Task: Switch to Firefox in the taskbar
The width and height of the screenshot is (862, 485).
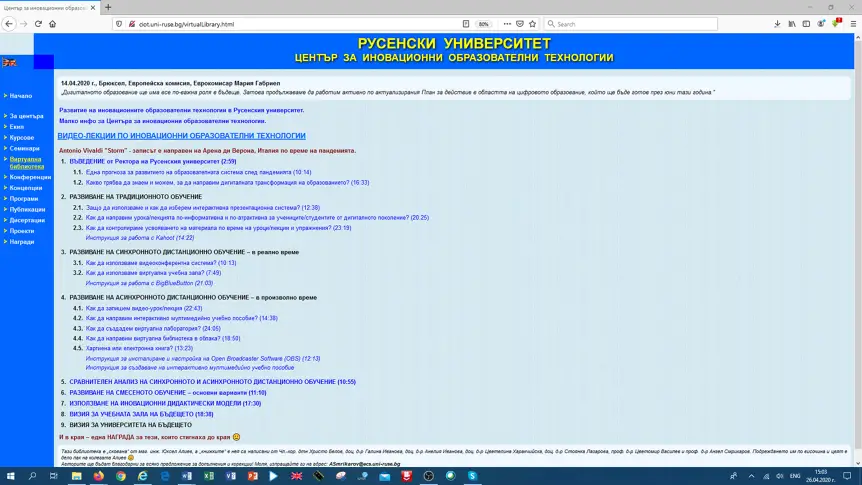Action: click(x=98, y=476)
